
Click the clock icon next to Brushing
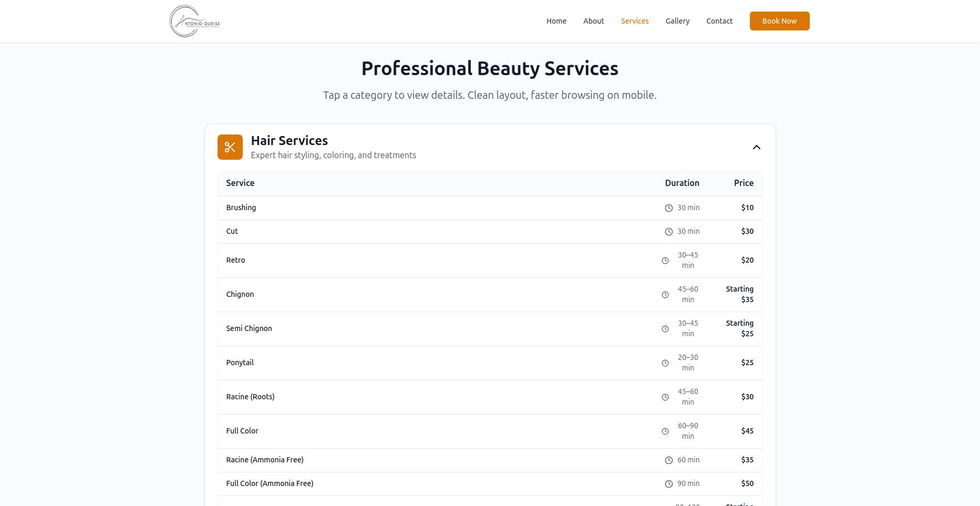[x=668, y=208]
